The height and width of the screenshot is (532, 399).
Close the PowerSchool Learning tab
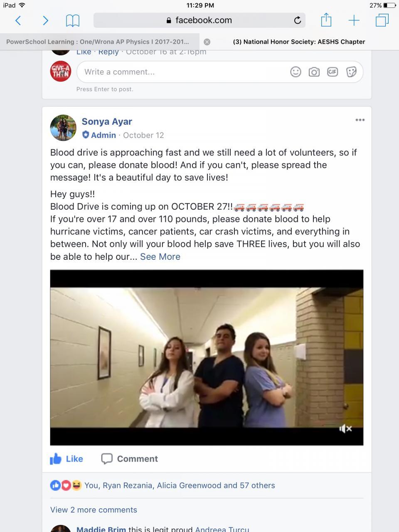[x=207, y=42]
